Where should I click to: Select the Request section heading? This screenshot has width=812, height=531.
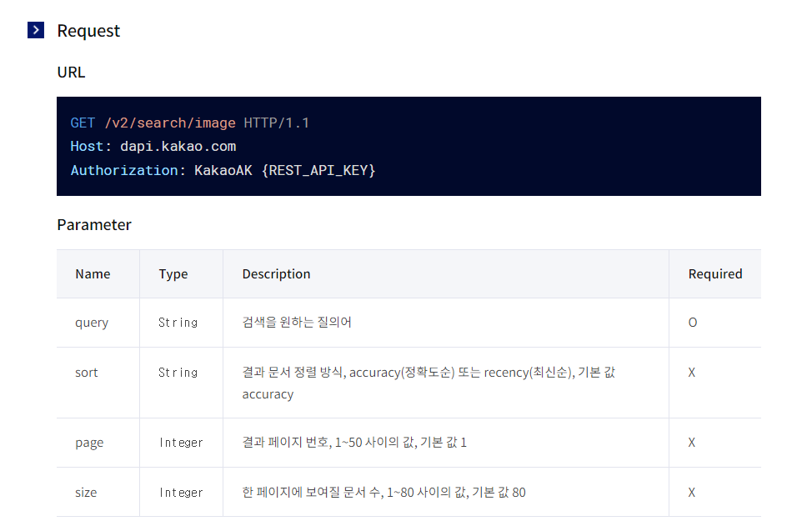pos(88,31)
